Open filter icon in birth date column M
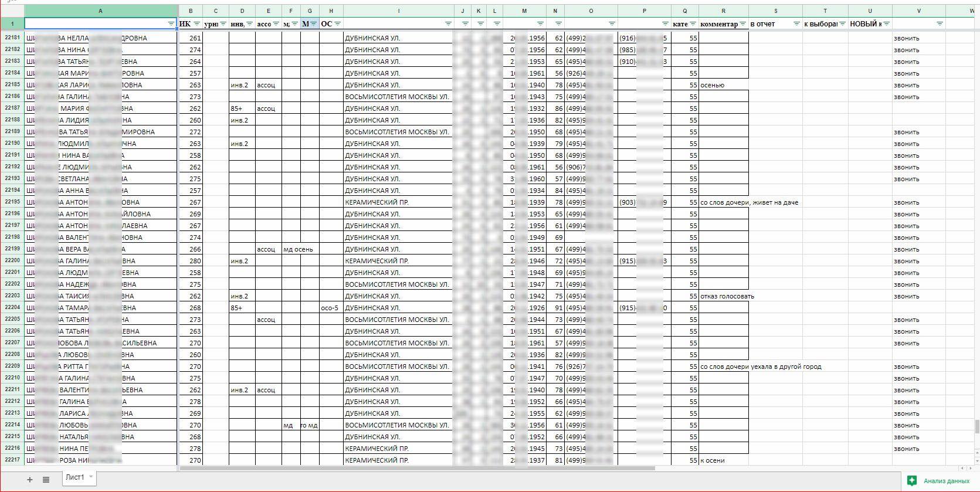 [x=540, y=24]
